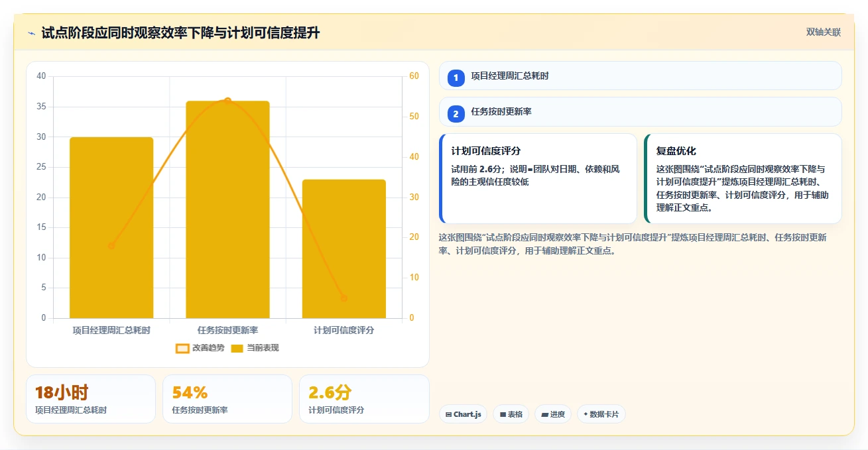Click the left axis value 40

(x=41, y=76)
